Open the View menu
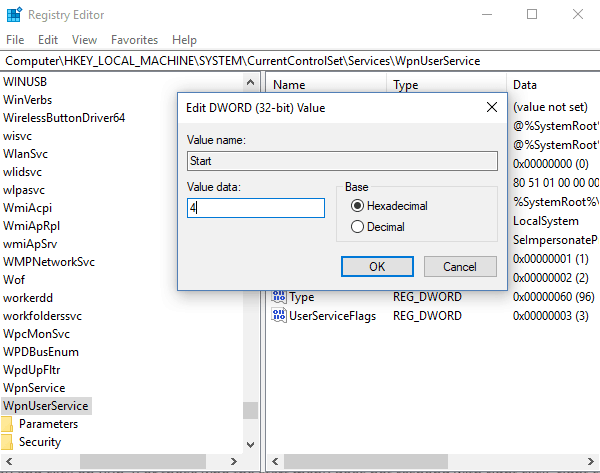The width and height of the screenshot is (600, 473). tap(84, 40)
